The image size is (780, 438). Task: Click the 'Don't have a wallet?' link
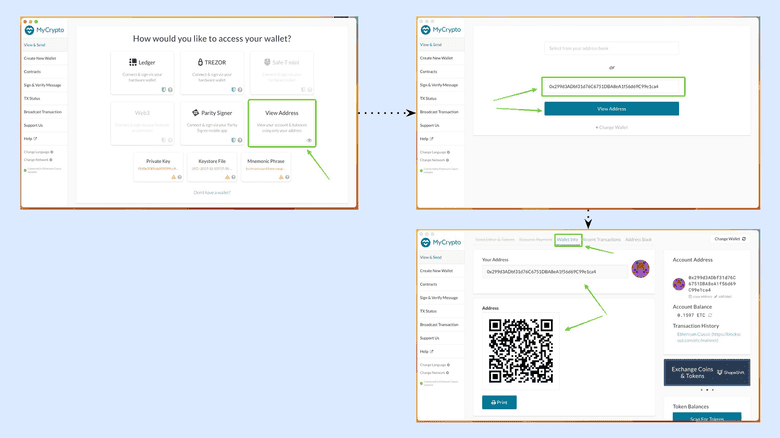click(x=211, y=191)
